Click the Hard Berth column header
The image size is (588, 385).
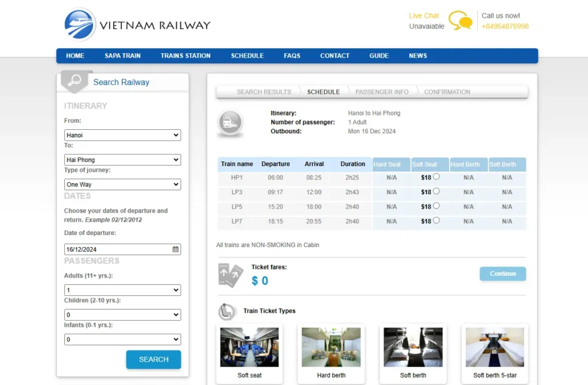coord(469,164)
